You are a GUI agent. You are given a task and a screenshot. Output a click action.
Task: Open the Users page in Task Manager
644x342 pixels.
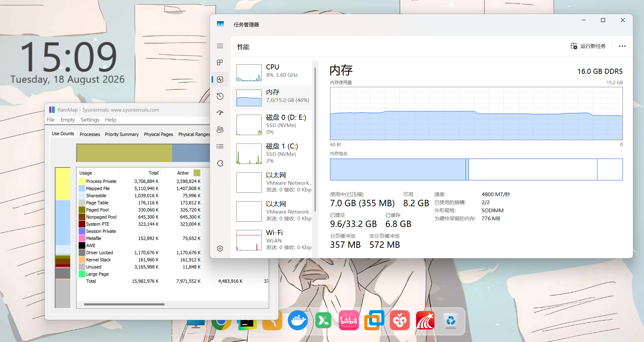[220, 130]
